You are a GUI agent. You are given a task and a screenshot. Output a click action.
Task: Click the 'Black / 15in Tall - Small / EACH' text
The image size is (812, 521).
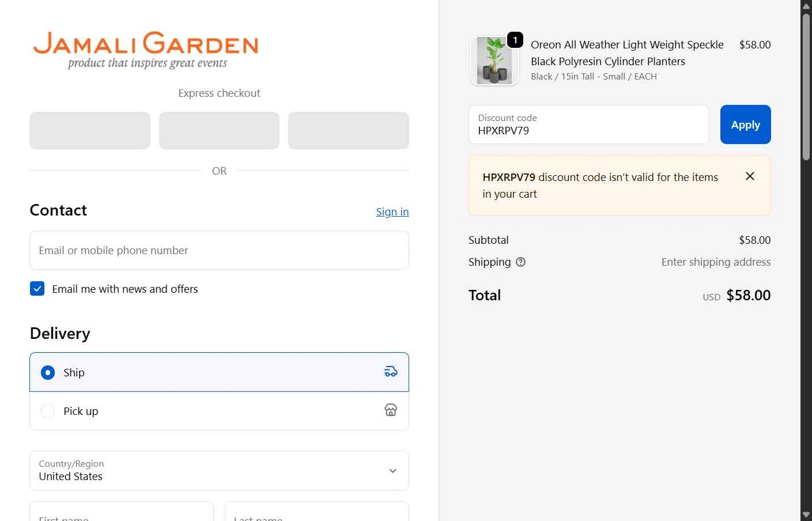(594, 77)
